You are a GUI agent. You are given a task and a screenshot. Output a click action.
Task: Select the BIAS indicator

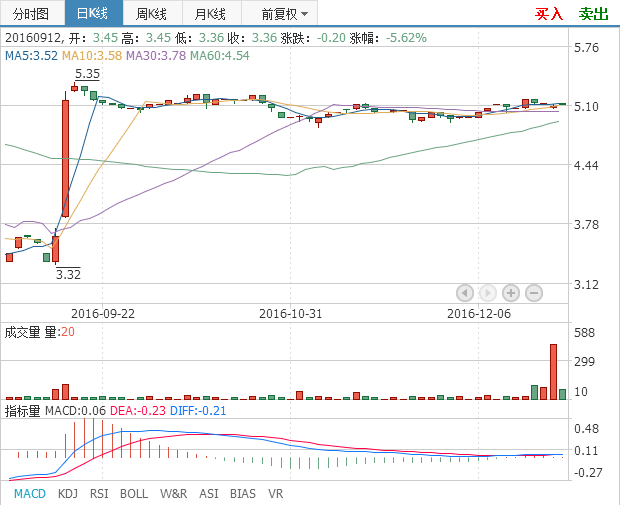(243, 493)
